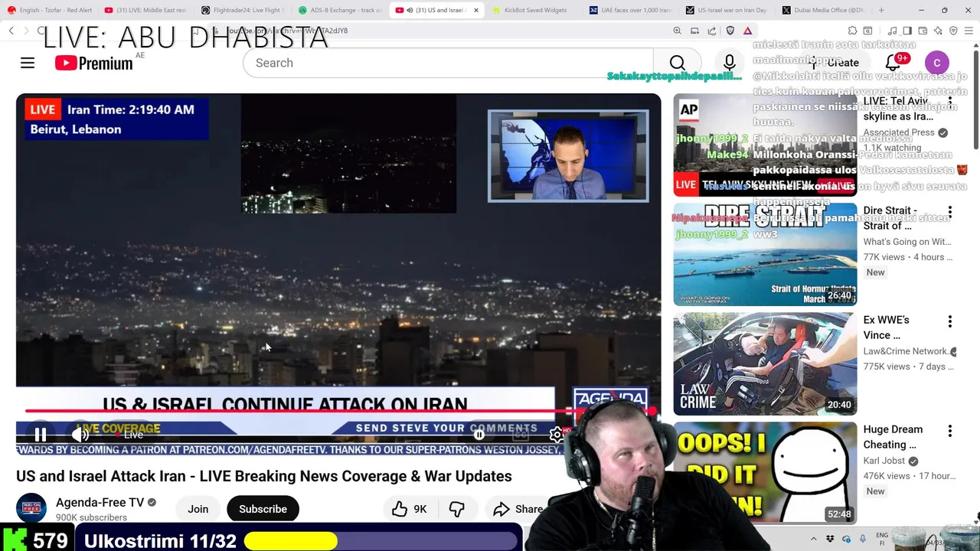Image resolution: width=980 pixels, height=551 pixels.
Task: Open the 'Ex WWE's Vince ...' video title
Action: click(887, 328)
